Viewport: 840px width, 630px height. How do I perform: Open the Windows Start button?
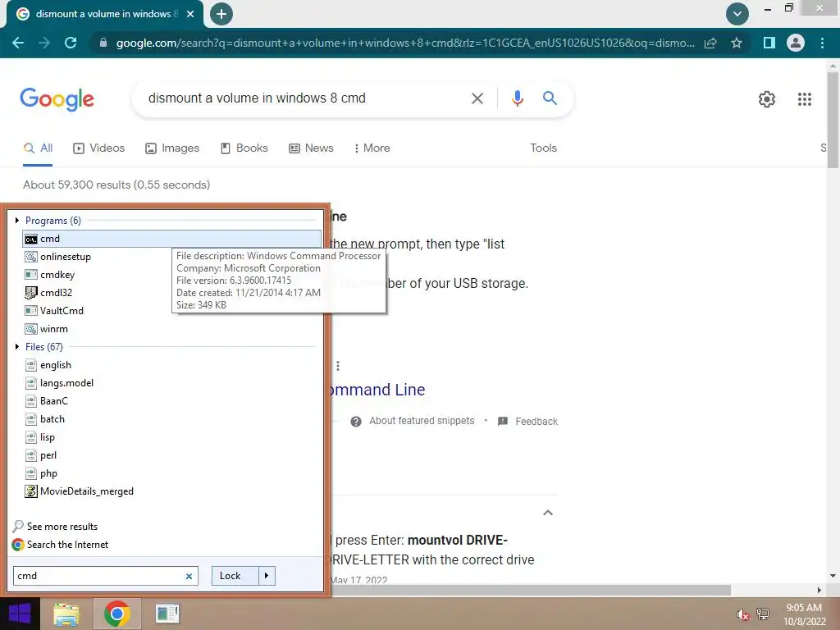point(20,614)
